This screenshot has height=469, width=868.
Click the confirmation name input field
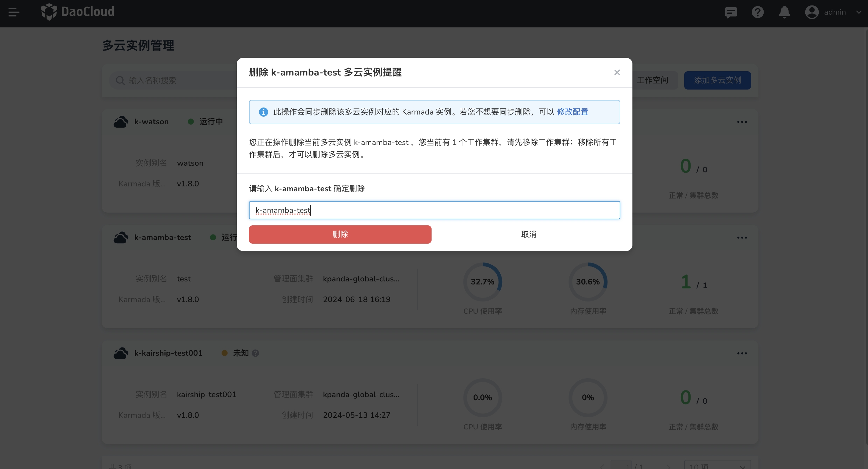coord(434,210)
